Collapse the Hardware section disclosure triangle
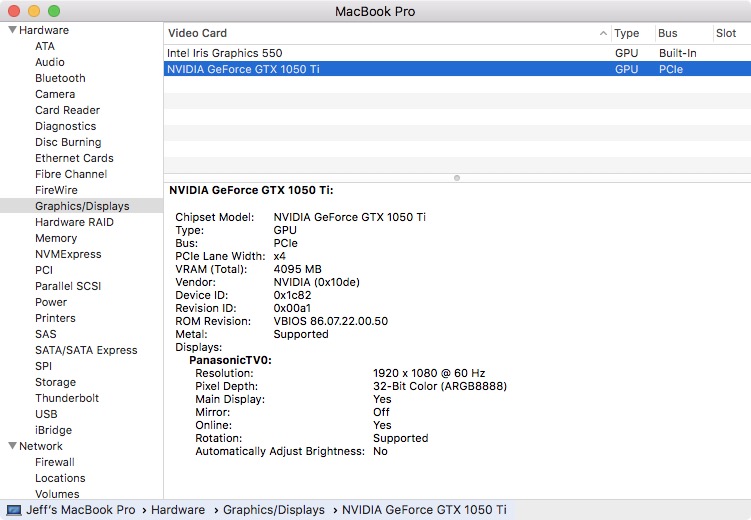 click(12, 30)
